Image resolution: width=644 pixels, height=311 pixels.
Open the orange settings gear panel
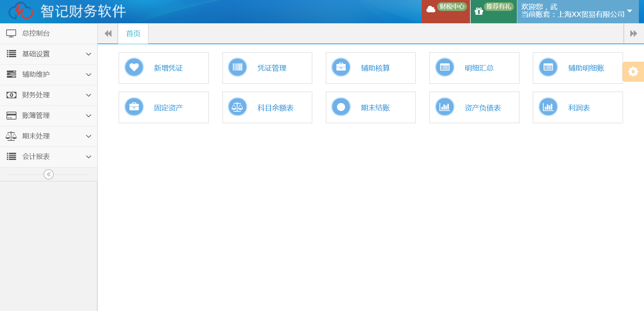[x=633, y=72]
